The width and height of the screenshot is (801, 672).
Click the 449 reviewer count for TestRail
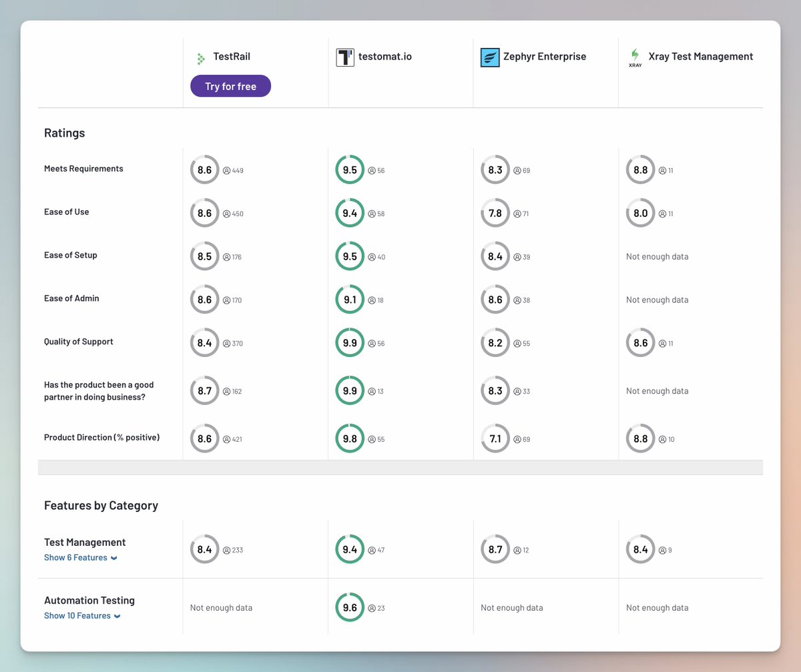pos(233,171)
